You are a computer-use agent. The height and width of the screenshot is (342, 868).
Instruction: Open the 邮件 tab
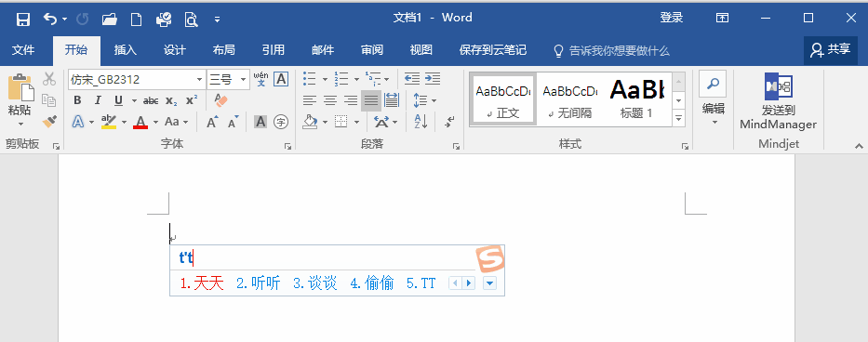[323, 50]
